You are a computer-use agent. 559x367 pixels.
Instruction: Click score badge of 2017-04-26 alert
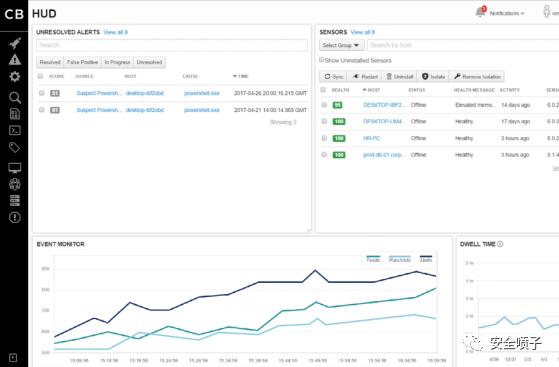point(55,93)
